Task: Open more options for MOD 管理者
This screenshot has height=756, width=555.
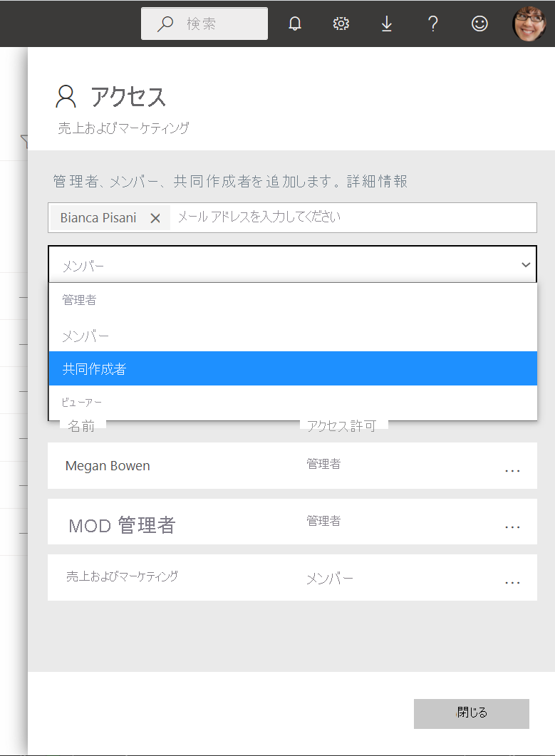Action: (512, 527)
